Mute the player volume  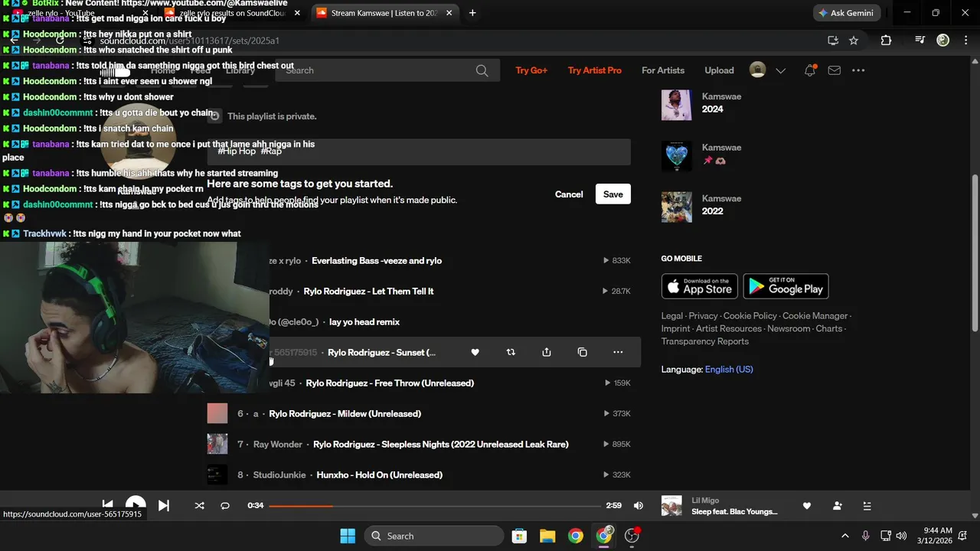point(639,505)
